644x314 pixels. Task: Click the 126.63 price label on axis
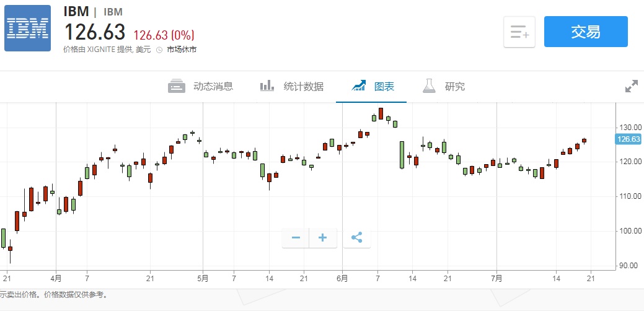628,139
